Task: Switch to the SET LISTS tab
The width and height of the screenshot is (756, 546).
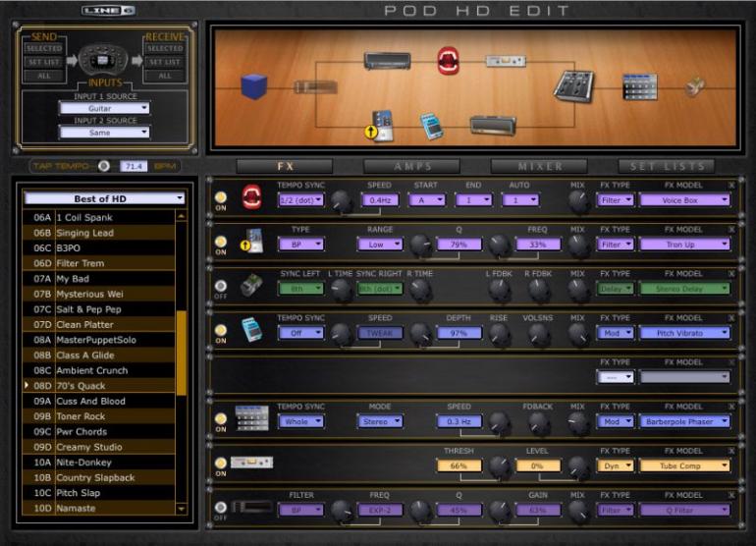Action: (x=667, y=166)
